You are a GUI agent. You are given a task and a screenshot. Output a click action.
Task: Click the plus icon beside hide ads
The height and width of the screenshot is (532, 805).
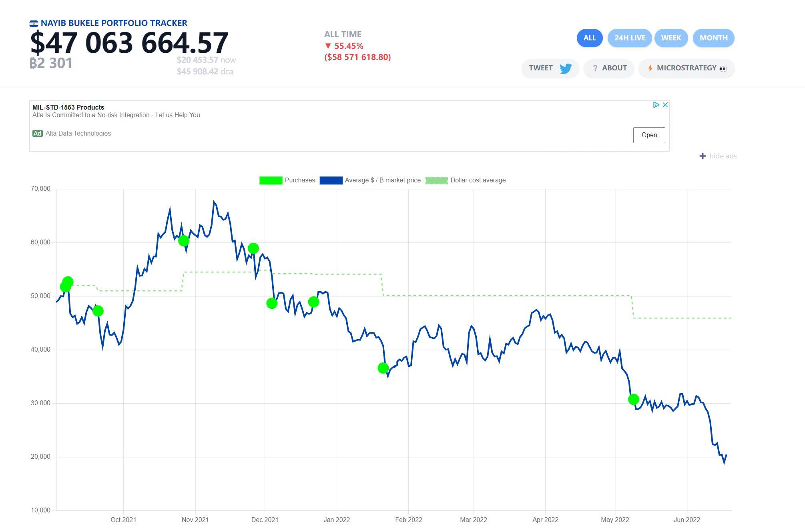point(703,156)
